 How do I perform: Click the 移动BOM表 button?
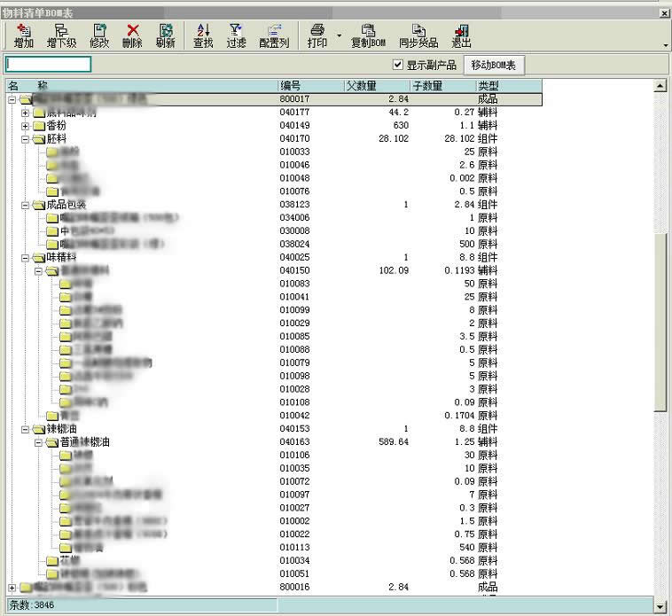494,65
